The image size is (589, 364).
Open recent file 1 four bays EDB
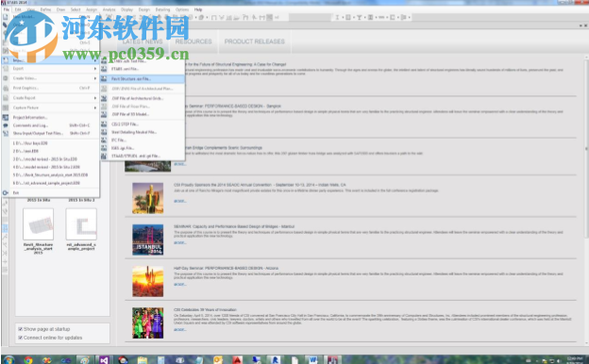click(x=30, y=143)
